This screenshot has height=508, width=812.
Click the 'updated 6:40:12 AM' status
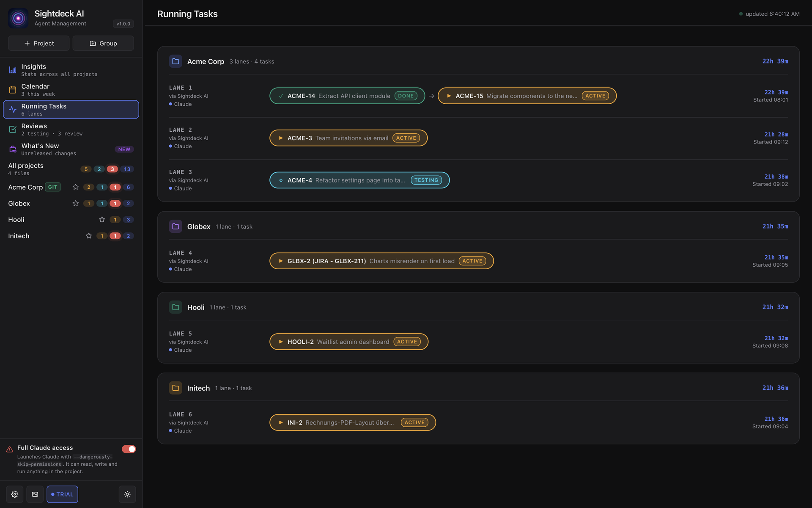click(769, 14)
